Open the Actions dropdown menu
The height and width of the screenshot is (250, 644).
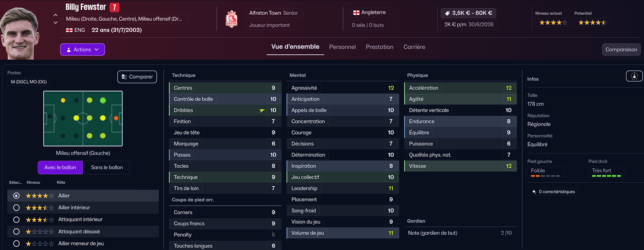(82, 50)
